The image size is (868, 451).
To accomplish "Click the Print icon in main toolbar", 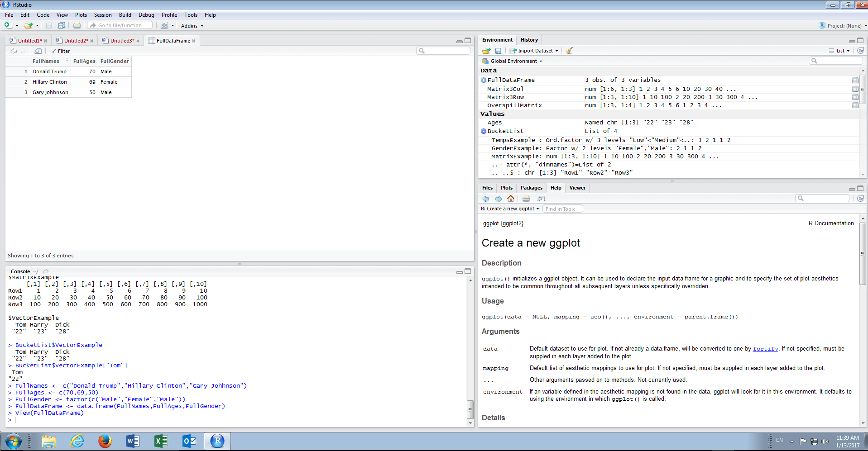I will [77, 25].
